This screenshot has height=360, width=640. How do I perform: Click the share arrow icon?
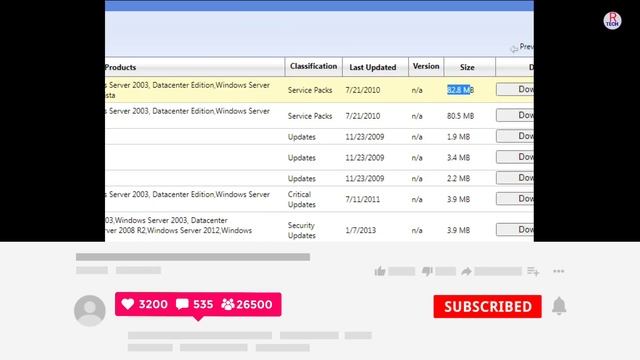click(467, 271)
